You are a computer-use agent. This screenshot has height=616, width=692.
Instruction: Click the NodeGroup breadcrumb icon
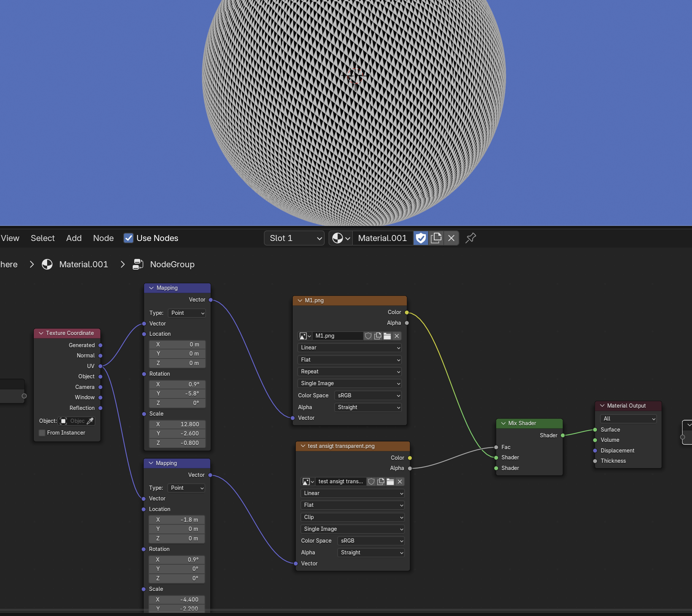(138, 264)
